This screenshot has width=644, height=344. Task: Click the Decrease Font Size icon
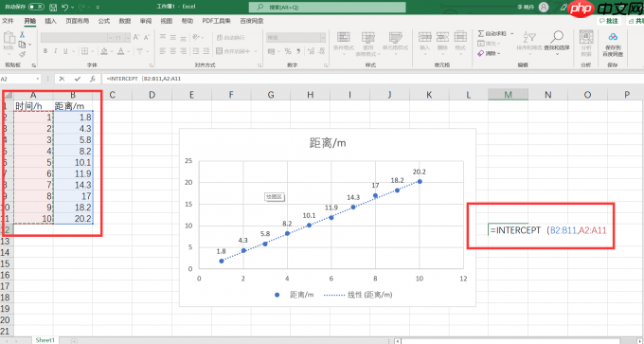147,37
